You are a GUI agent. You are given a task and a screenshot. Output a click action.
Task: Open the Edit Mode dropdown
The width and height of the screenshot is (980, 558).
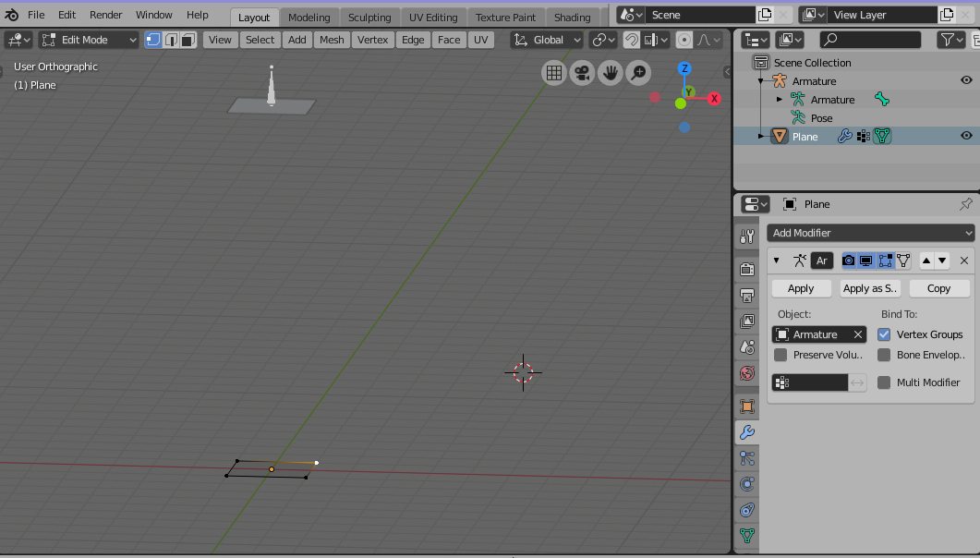click(x=89, y=40)
